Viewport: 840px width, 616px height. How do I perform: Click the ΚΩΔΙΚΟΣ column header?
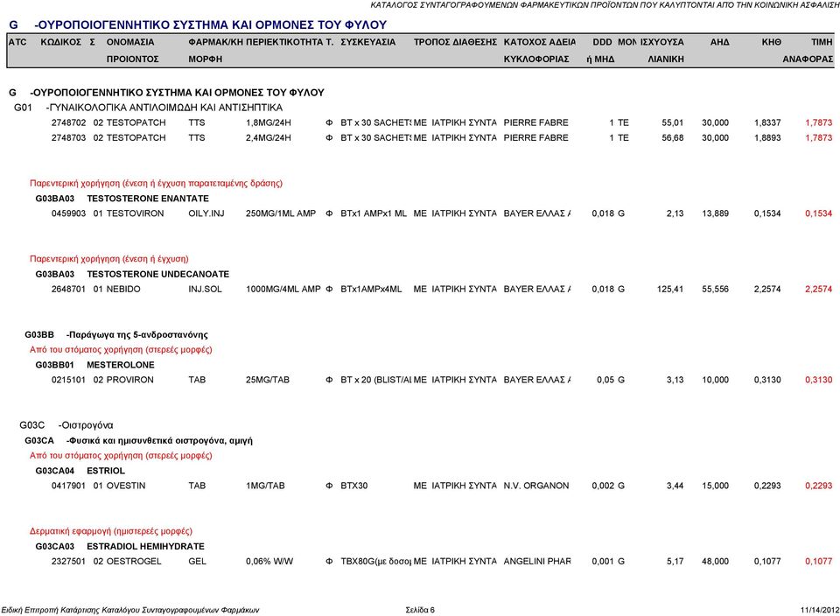(x=61, y=42)
